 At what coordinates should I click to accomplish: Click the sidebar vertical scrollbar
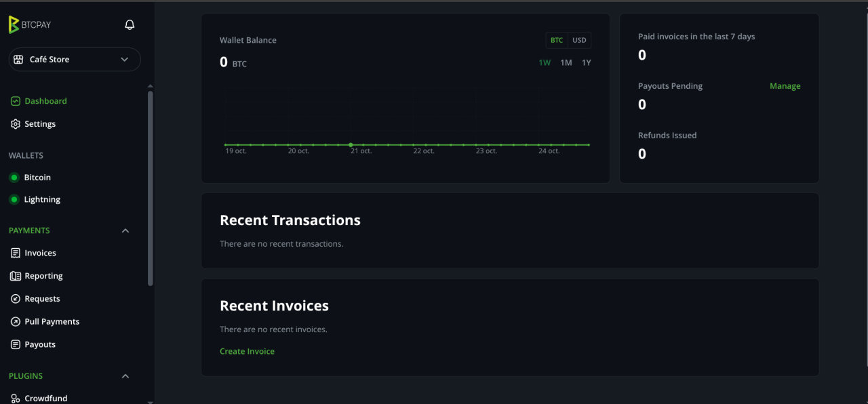151,188
